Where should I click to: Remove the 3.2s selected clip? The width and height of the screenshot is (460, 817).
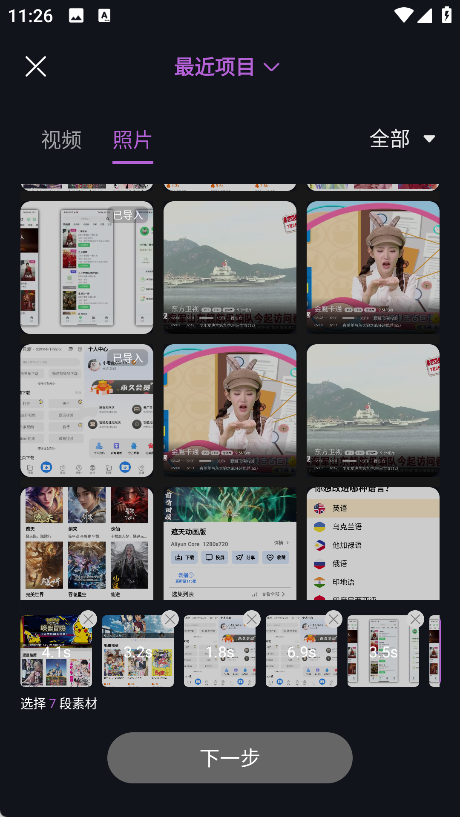(x=170, y=619)
